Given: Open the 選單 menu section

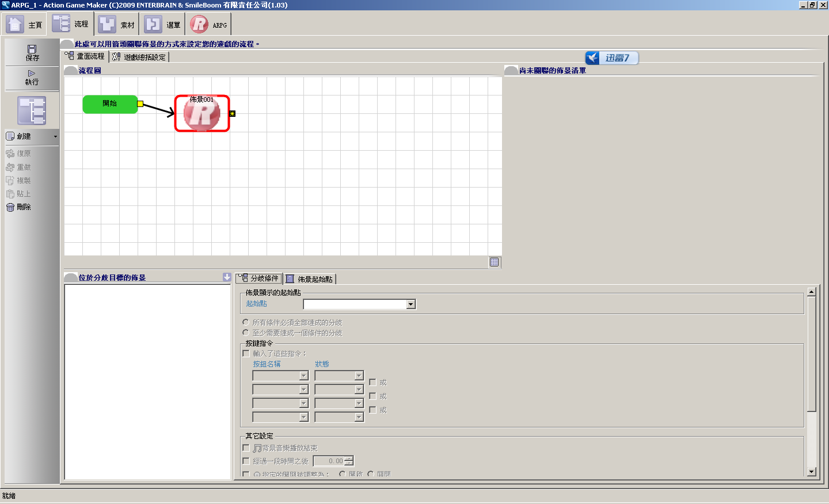Looking at the screenshot, I should 163,24.
